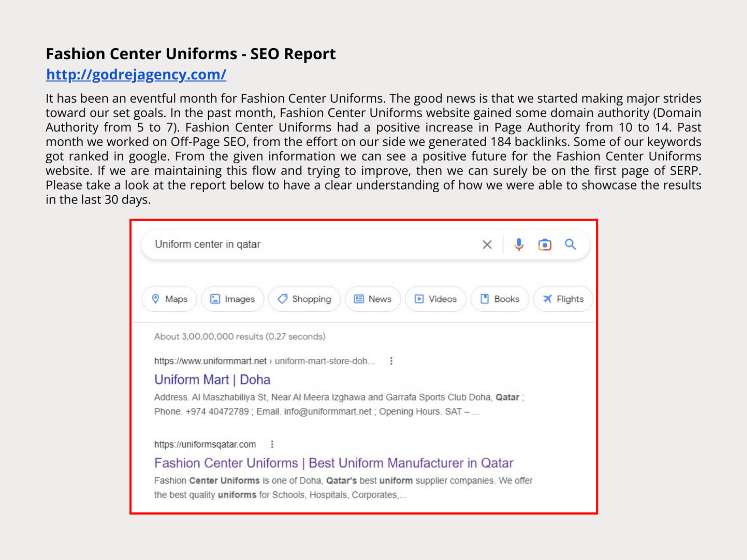Click the Uniform Mart address snippet text
The image size is (747, 560).
[339, 404]
